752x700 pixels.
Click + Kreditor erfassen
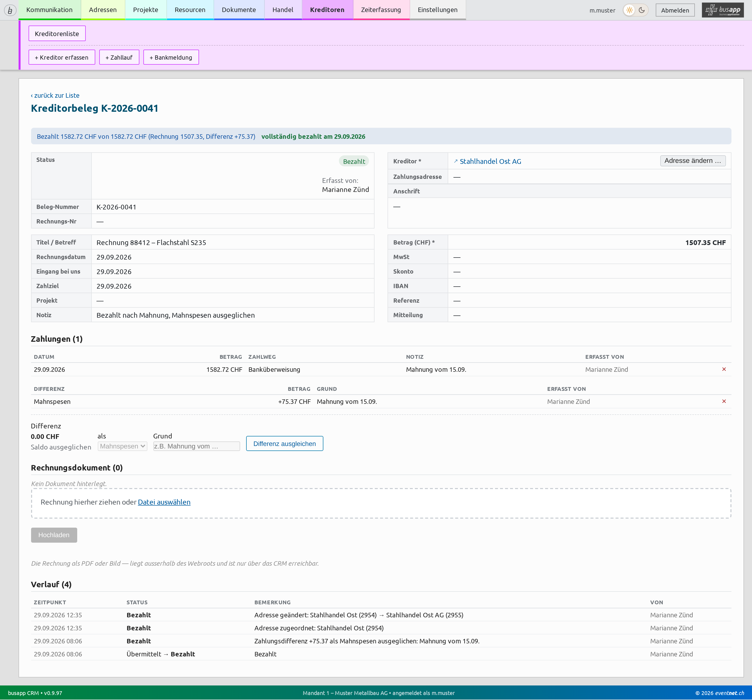62,57
